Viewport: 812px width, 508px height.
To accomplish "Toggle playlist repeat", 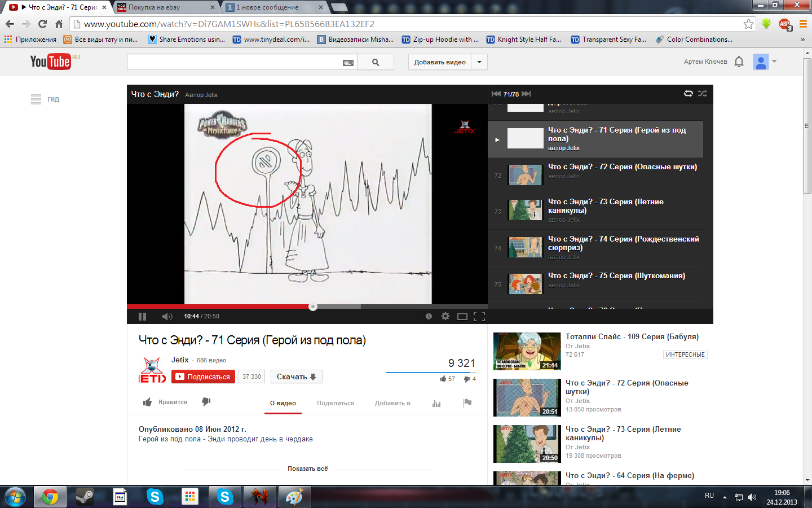I will [689, 94].
